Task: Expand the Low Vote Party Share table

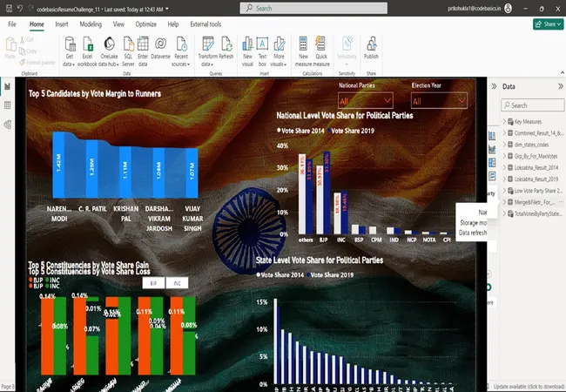Action: pyautogui.click(x=504, y=191)
